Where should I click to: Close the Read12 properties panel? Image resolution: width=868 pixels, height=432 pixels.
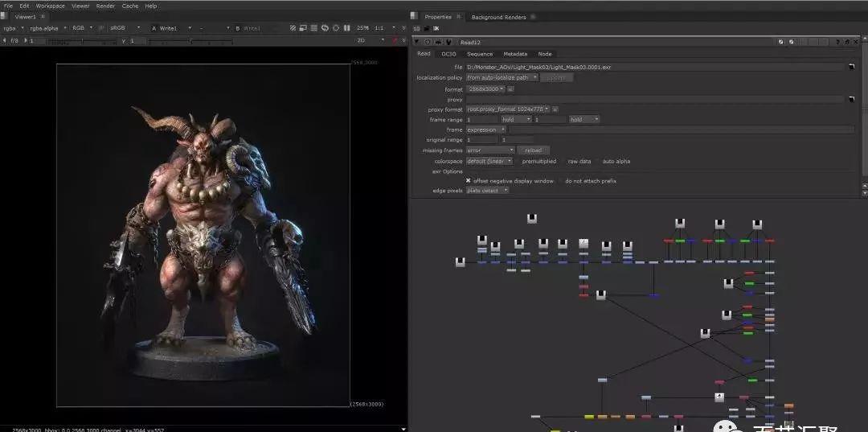857,42
